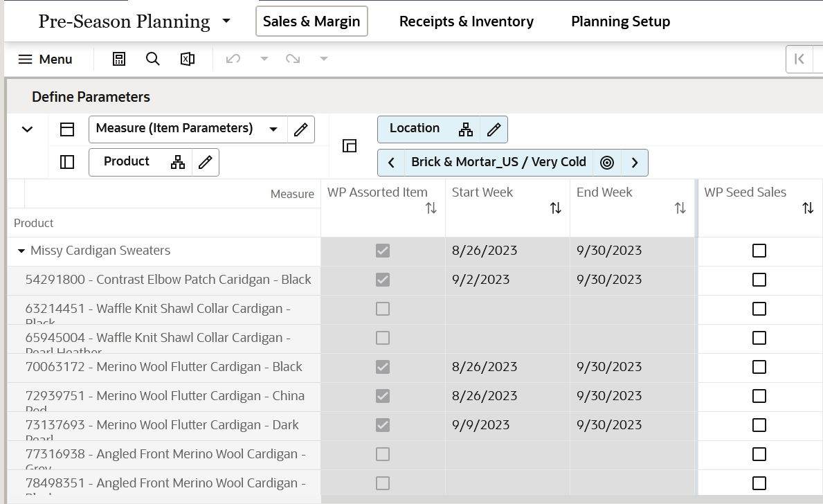Open the redo history dropdown arrow
Viewport: 823px width, 504px height.
coord(324,59)
